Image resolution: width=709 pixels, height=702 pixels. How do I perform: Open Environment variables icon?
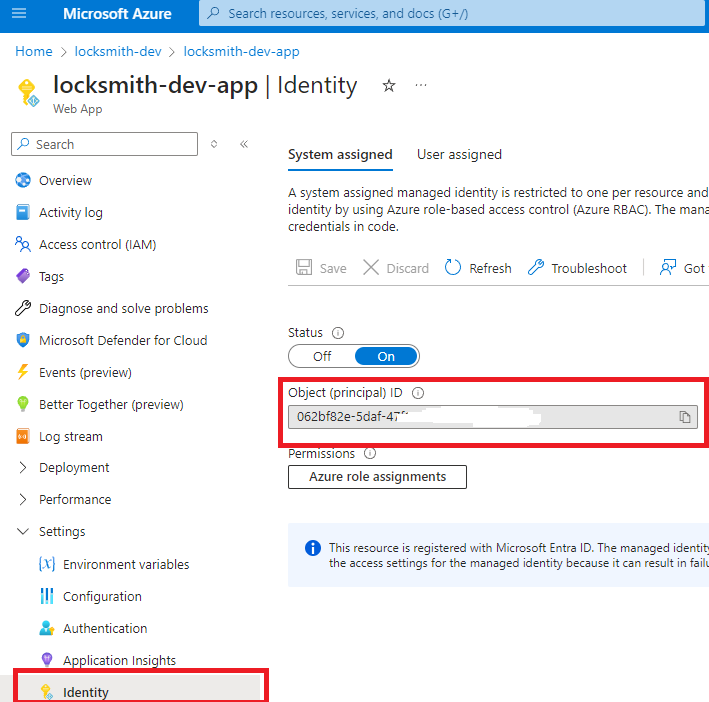point(47,564)
